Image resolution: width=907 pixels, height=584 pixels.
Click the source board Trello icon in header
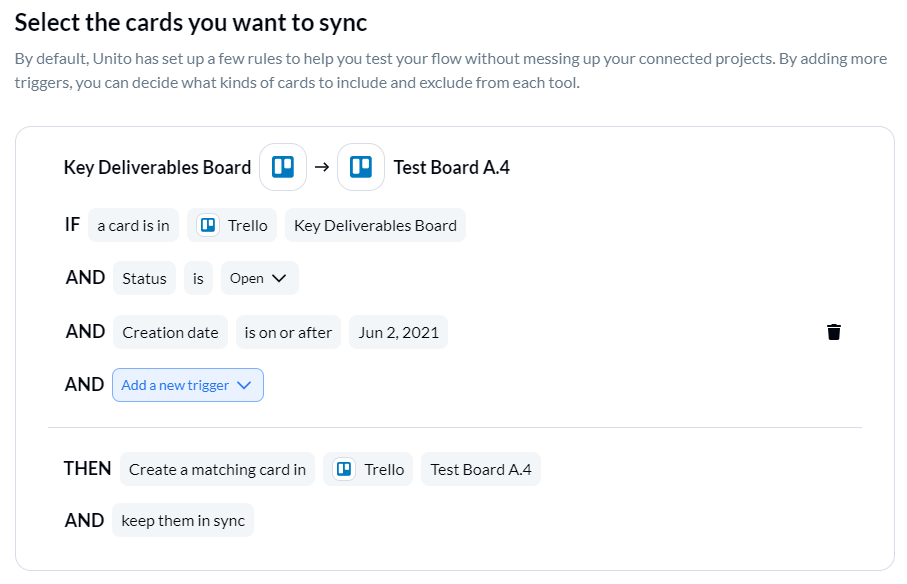tap(283, 167)
